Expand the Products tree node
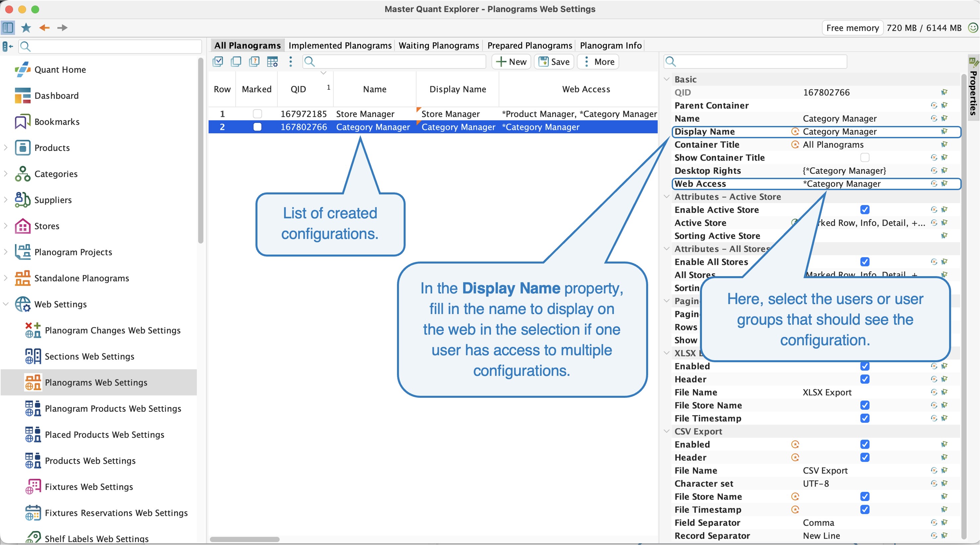This screenshot has width=980, height=545. pyautogui.click(x=6, y=148)
